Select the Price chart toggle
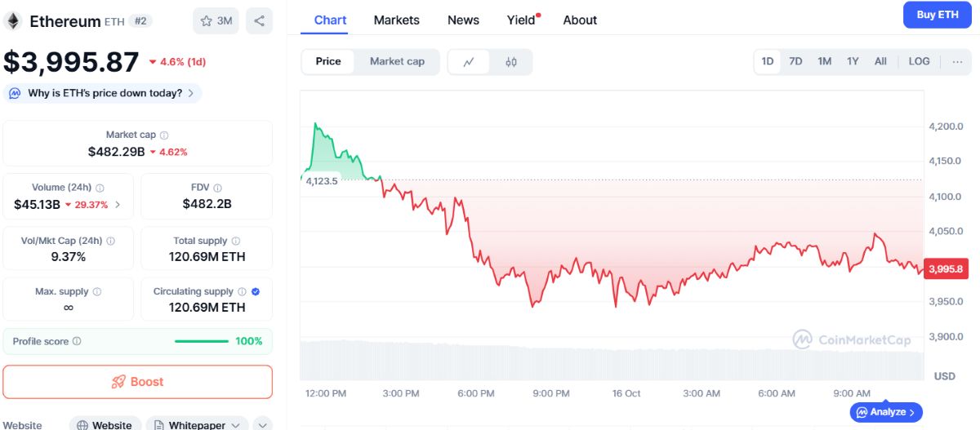 point(328,62)
